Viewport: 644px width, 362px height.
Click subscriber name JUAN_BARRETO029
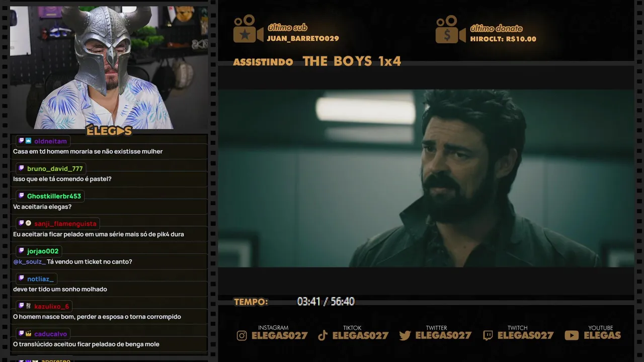303,39
